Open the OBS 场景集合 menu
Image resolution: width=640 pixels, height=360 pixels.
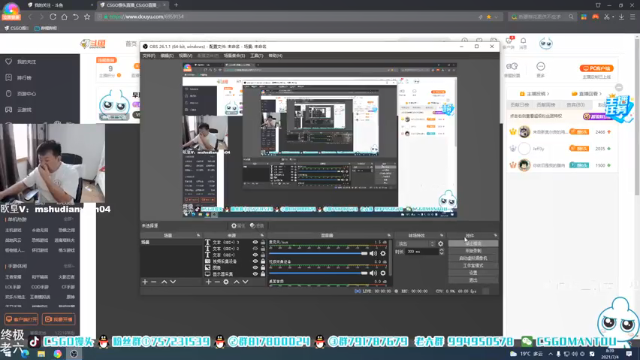tap(234, 56)
